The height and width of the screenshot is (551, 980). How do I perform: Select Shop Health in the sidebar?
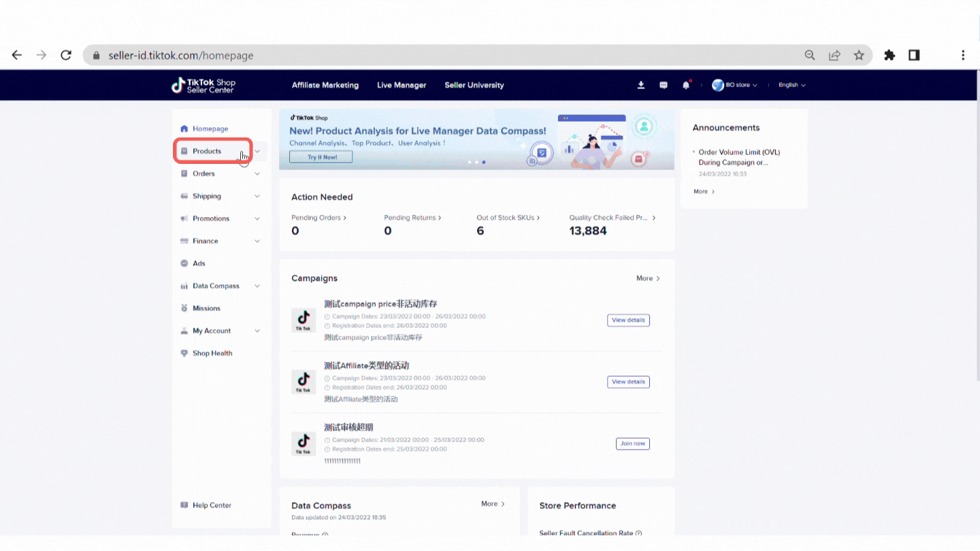pos(212,353)
